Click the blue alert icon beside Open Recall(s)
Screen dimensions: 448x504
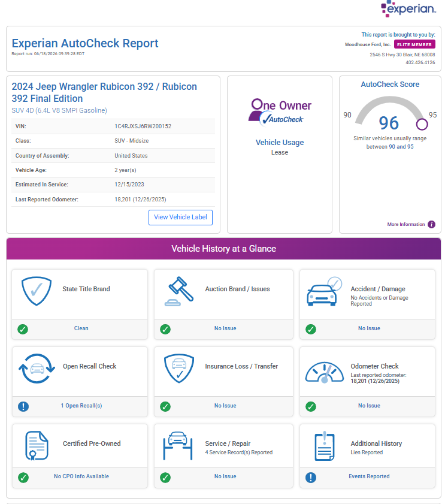click(23, 406)
